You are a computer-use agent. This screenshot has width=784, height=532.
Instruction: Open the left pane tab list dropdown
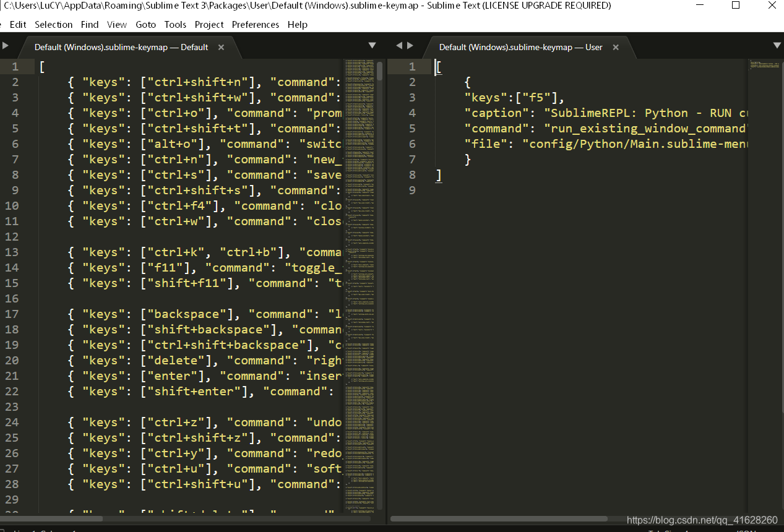[x=372, y=45]
